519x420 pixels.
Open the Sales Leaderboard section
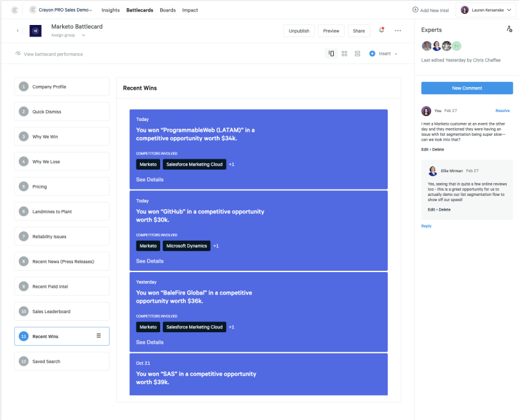click(x=62, y=312)
